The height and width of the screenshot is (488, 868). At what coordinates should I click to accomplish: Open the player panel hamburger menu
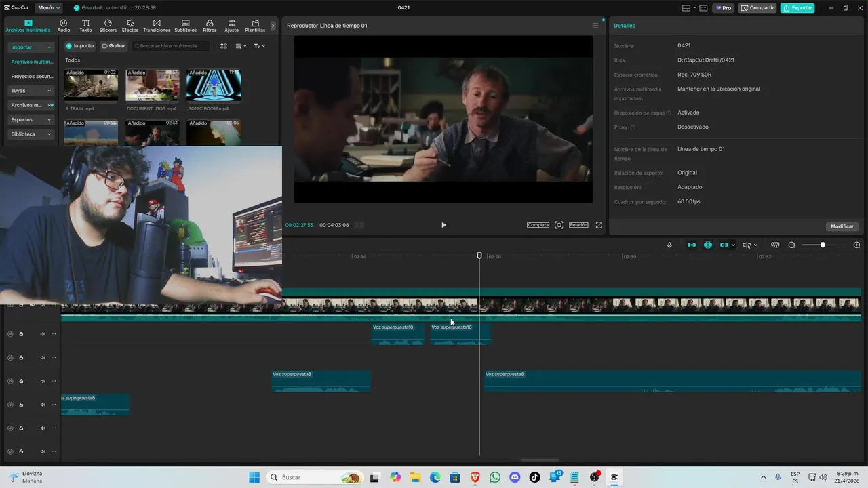tap(595, 26)
